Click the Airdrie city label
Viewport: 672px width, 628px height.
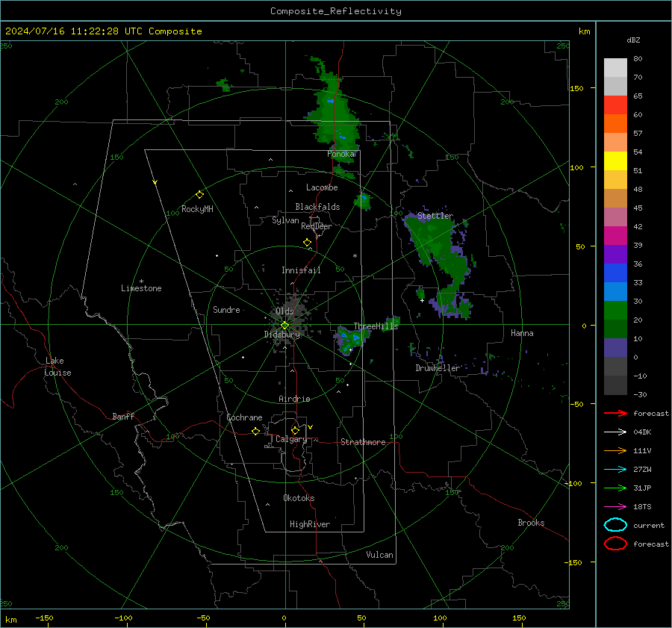(x=294, y=399)
